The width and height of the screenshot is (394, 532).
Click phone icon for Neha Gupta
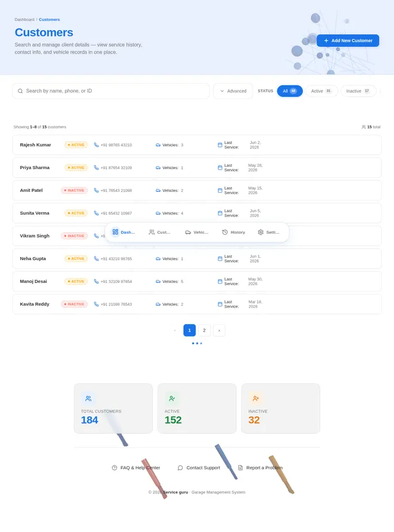(96, 258)
